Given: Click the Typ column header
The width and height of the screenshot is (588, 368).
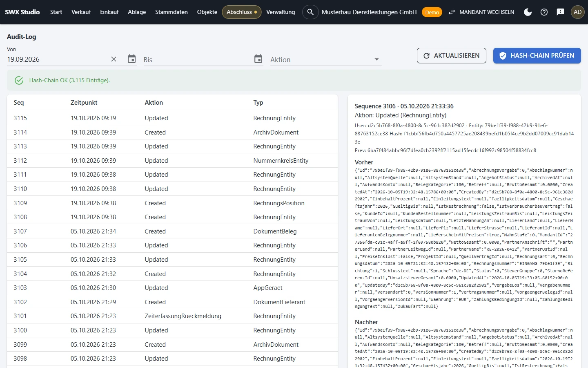Looking at the screenshot, I should point(258,103).
